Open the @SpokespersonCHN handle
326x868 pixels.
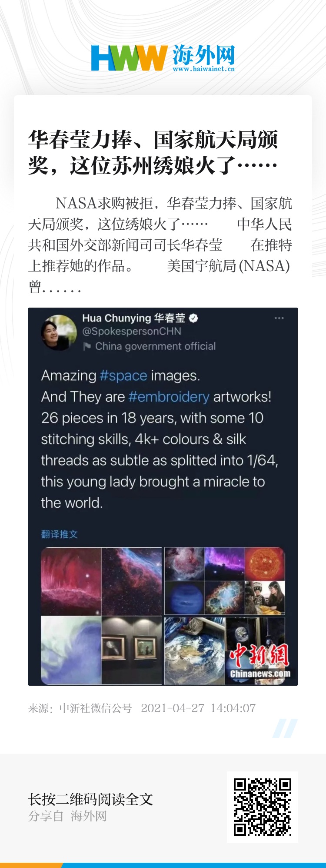point(132,332)
